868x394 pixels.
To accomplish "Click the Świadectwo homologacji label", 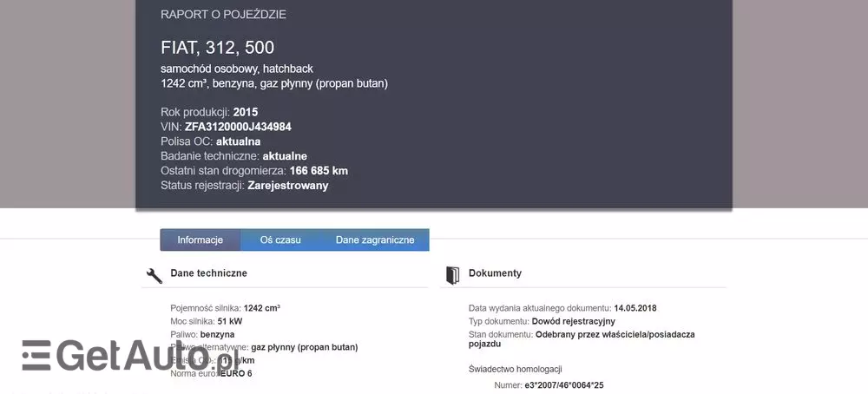I will pos(516,369).
